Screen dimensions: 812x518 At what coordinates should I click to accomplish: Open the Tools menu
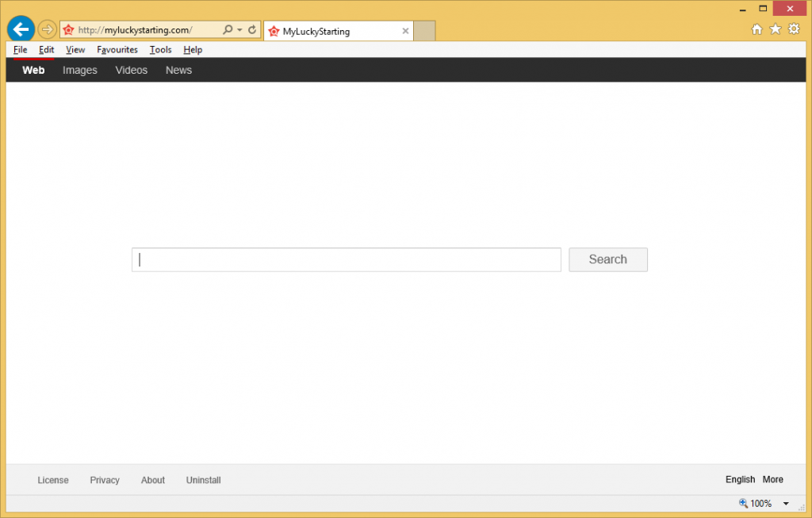(x=160, y=50)
